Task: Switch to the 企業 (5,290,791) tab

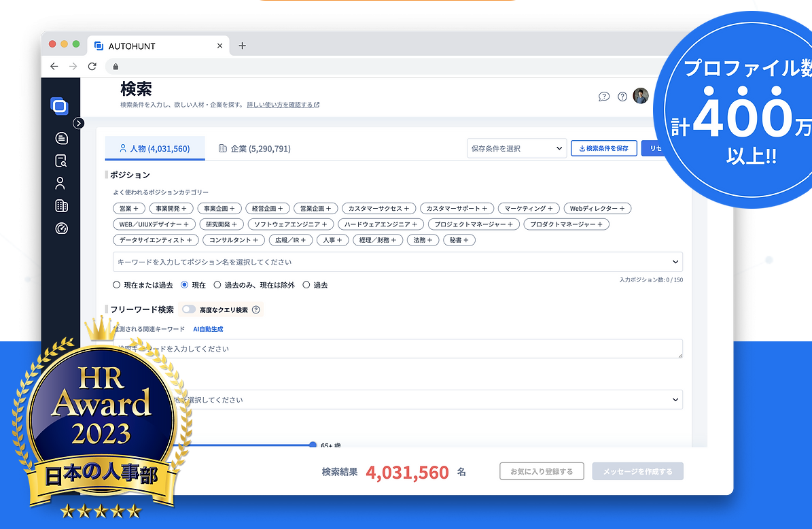Action: coord(254,148)
